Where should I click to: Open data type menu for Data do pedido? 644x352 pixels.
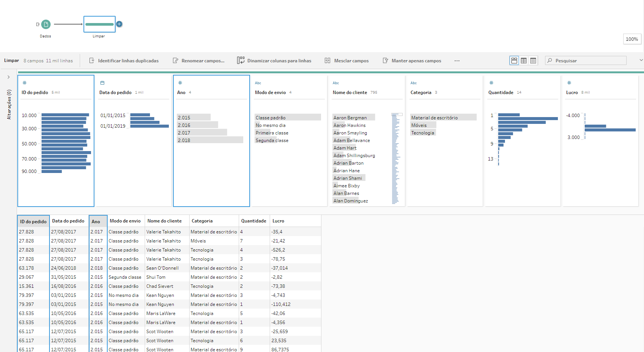tap(102, 83)
